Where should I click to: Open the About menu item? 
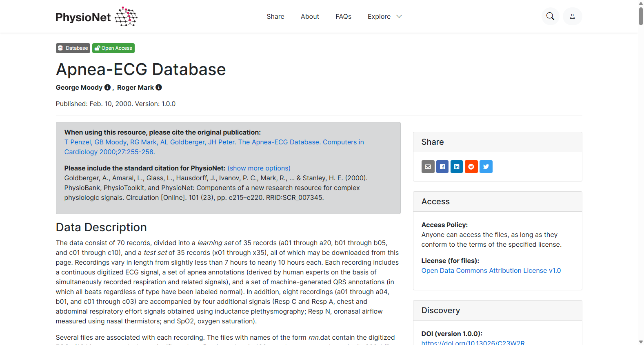310,16
